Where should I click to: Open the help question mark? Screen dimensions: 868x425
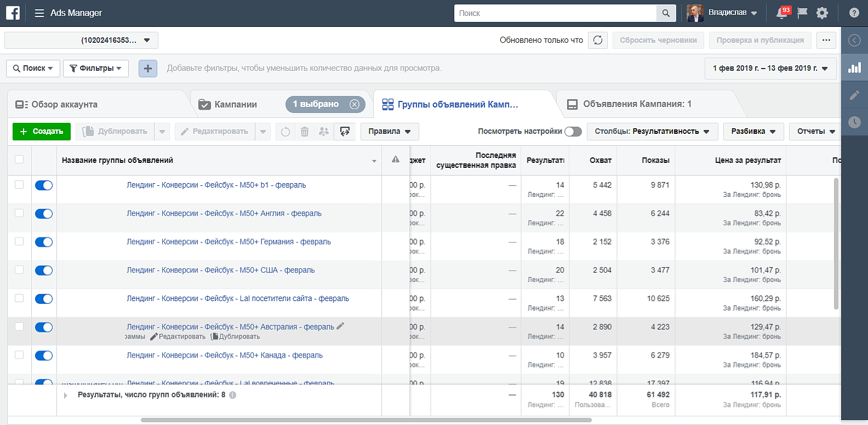(x=854, y=13)
